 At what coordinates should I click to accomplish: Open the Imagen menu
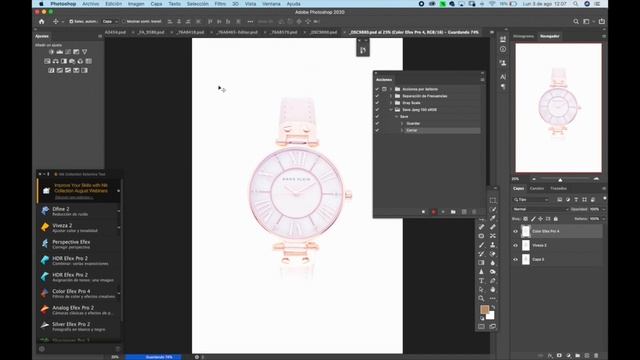(x=136, y=4)
